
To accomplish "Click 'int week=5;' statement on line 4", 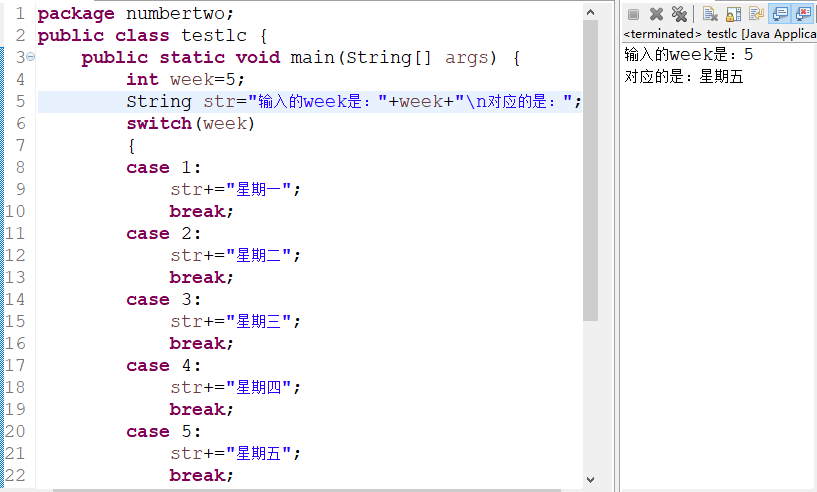I will tap(185, 79).
